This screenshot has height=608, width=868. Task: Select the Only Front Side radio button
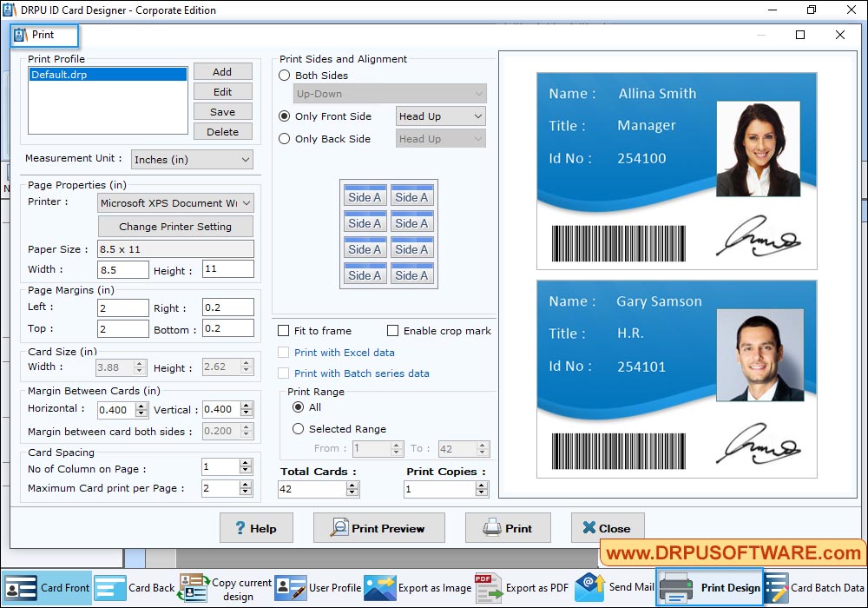[284, 116]
